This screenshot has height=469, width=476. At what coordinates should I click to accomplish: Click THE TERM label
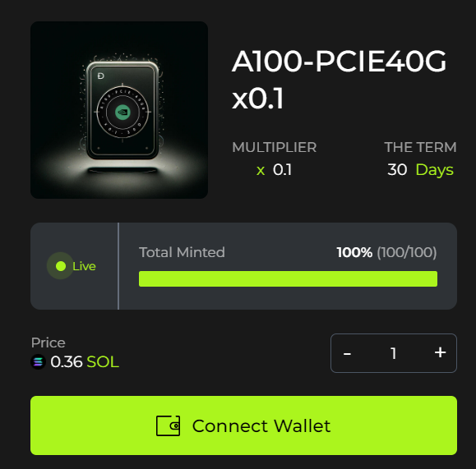(x=420, y=147)
